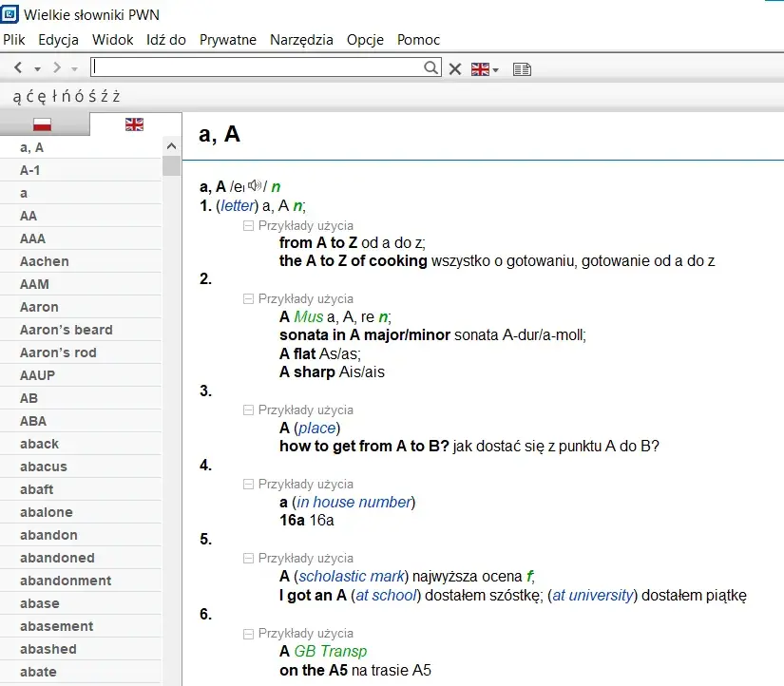This screenshot has height=686, width=784.
Task: Insert the special character ż
Action: click(117, 96)
